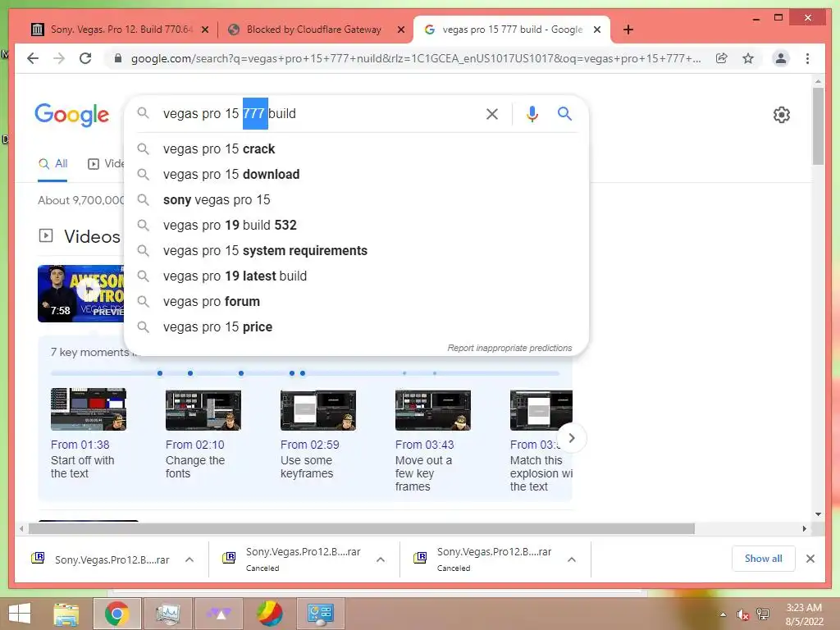Go back to the previous page
Viewport: 840px width, 630px height.
pyautogui.click(x=33, y=58)
